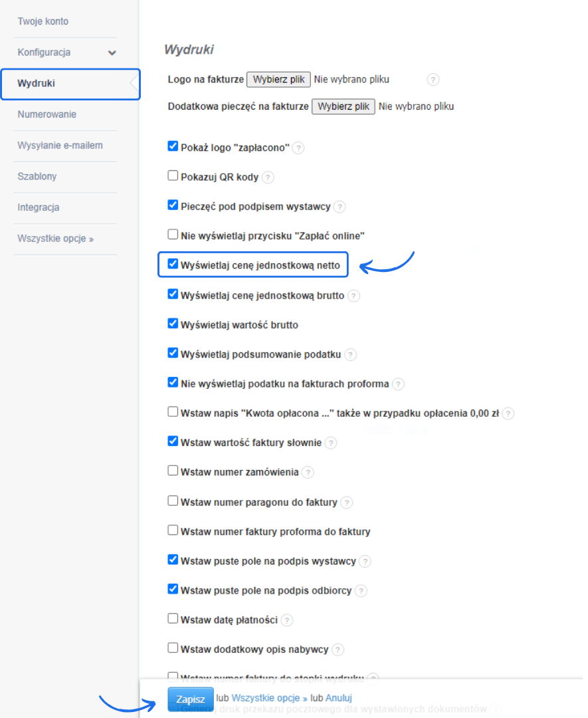
Task: Uncheck Wyświetlaj cenę jednostkową netto
Action: pos(173,265)
